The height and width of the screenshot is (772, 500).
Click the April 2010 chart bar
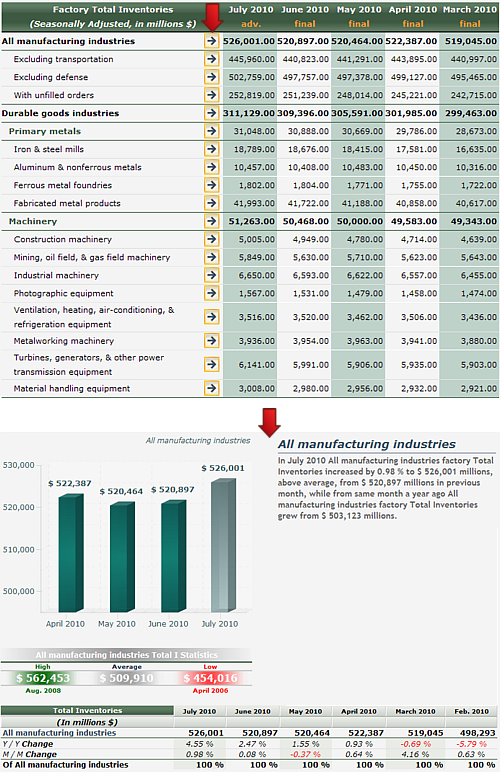(71, 553)
